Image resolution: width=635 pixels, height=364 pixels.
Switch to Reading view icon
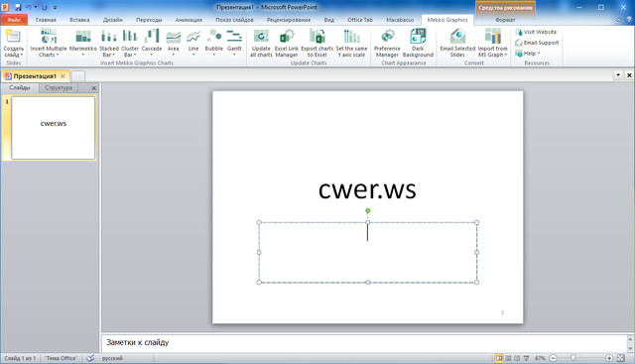coord(517,358)
